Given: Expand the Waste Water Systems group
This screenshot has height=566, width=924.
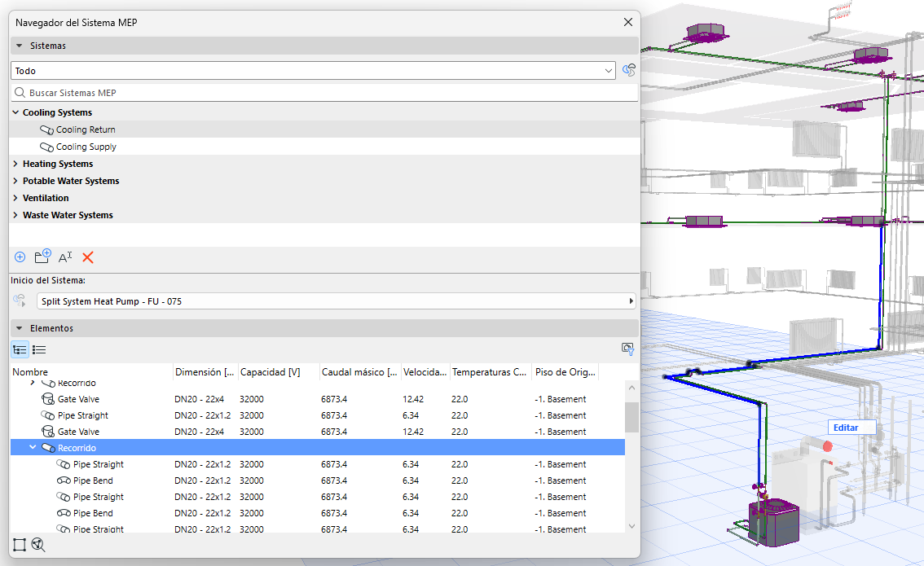Looking at the screenshot, I should click(16, 215).
